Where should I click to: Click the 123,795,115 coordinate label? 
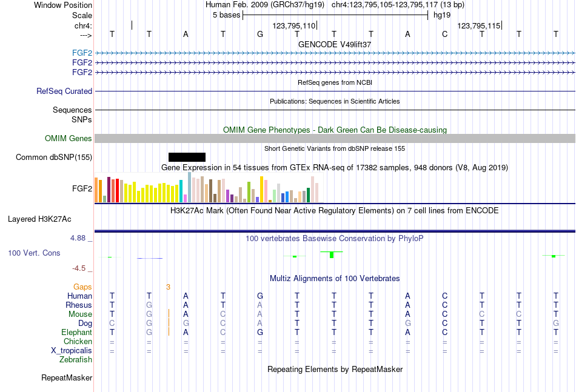[478, 25]
